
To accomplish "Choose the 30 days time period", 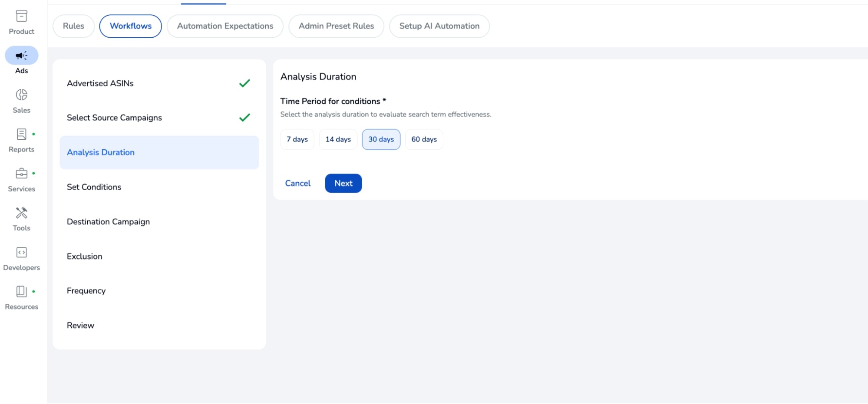I will point(381,139).
